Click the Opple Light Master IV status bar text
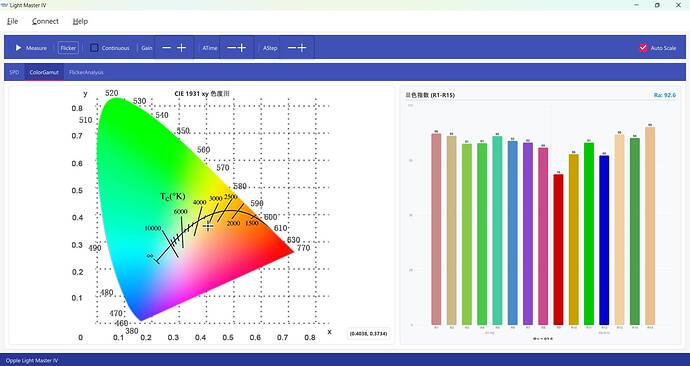Viewport: 690px width, 366px height. tap(32, 360)
